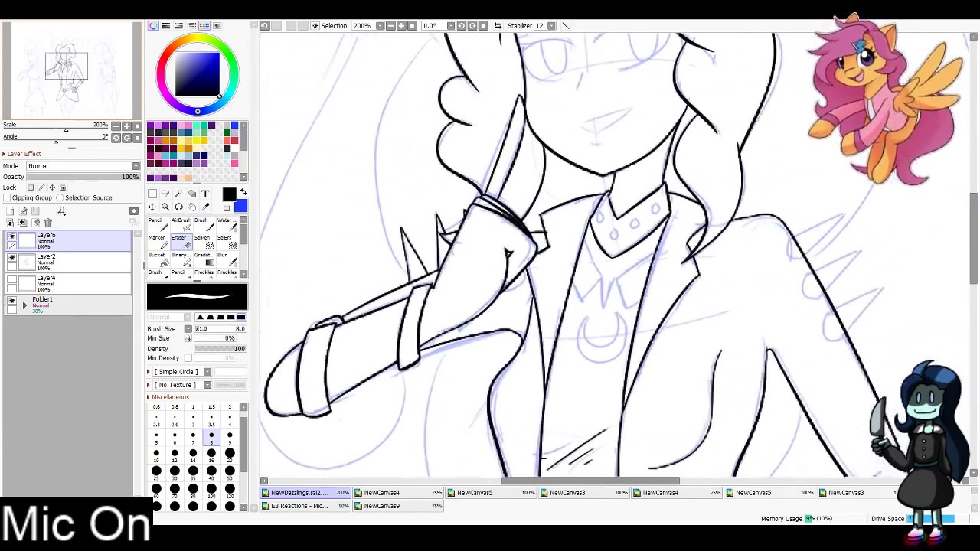Switch to the NewCanvas9 tab
The height and width of the screenshot is (551, 980).
click(381, 506)
